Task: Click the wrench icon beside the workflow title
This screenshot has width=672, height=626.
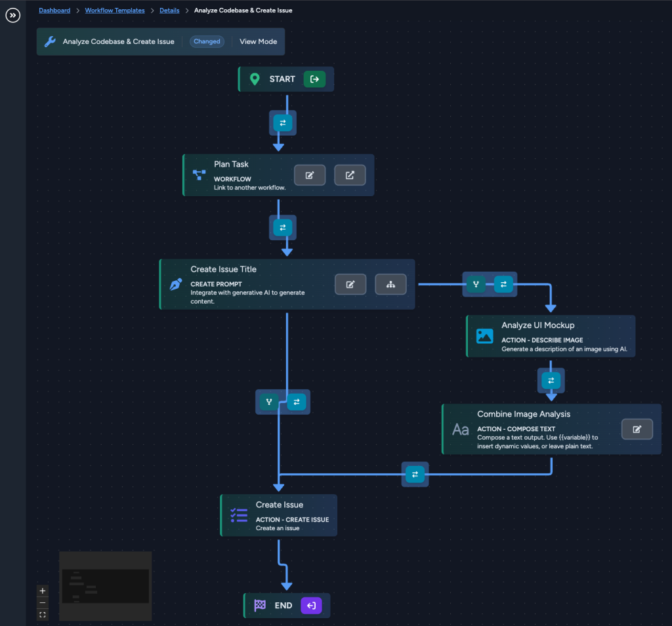Action: [x=49, y=41]
